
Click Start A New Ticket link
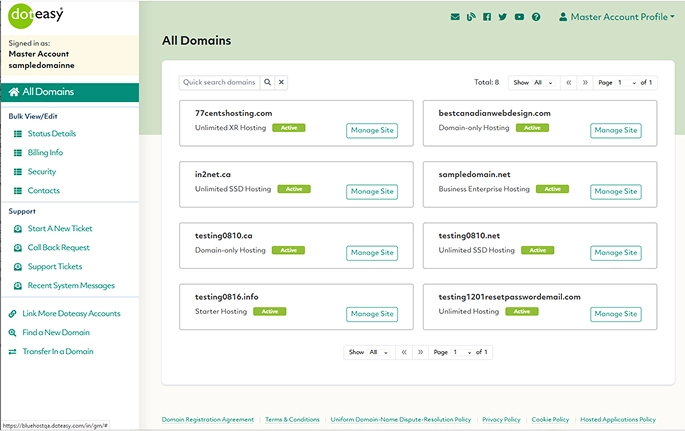(60, 229)
